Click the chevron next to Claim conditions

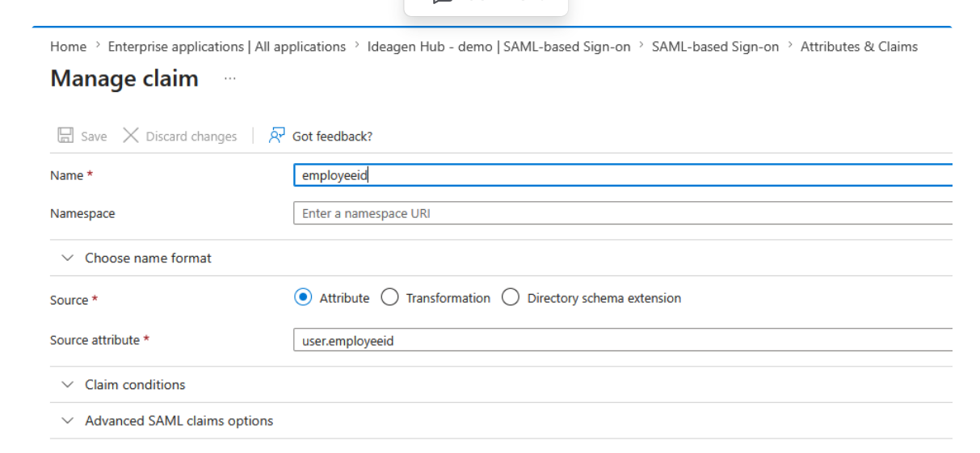coord(68,385)
